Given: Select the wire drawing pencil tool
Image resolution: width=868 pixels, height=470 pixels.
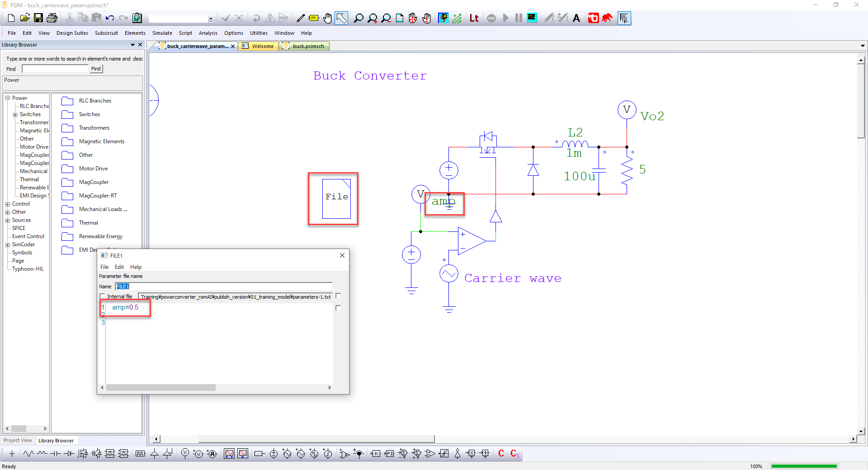Looking at the screenshot, I should click(300, 18).
